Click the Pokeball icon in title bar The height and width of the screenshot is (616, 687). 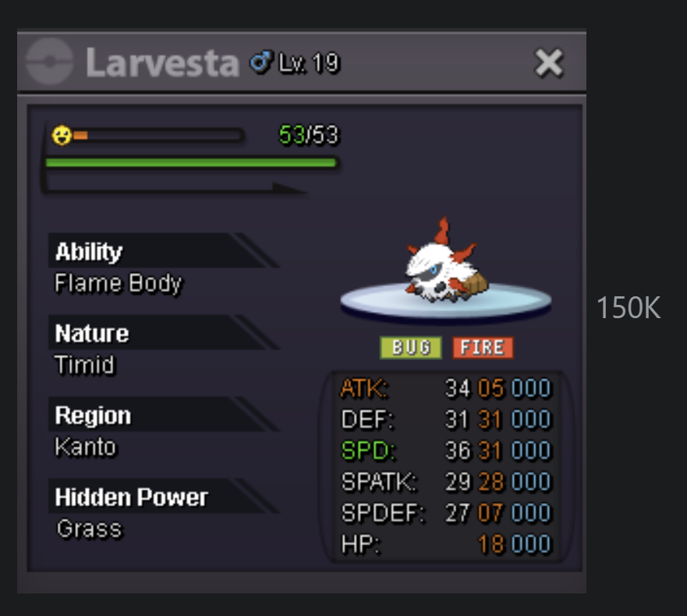pos(49,62)
